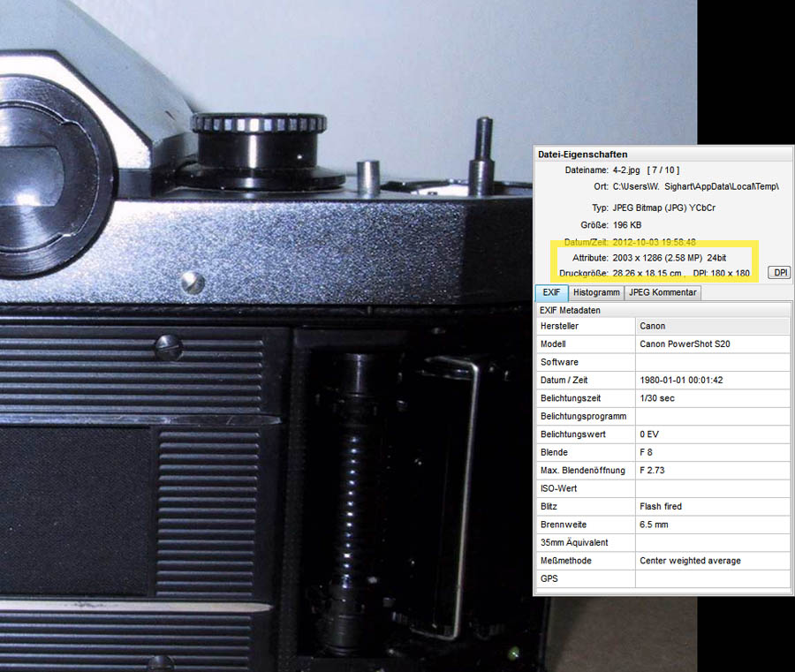
Task: Select the Meßmethode Center weighted average row
Action: (x=662, y=561)
